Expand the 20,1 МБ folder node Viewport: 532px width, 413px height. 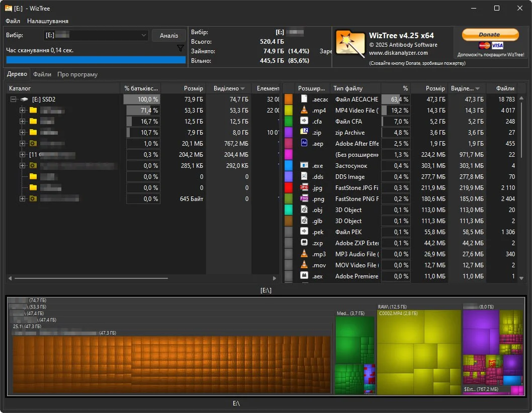coord(23,143)
